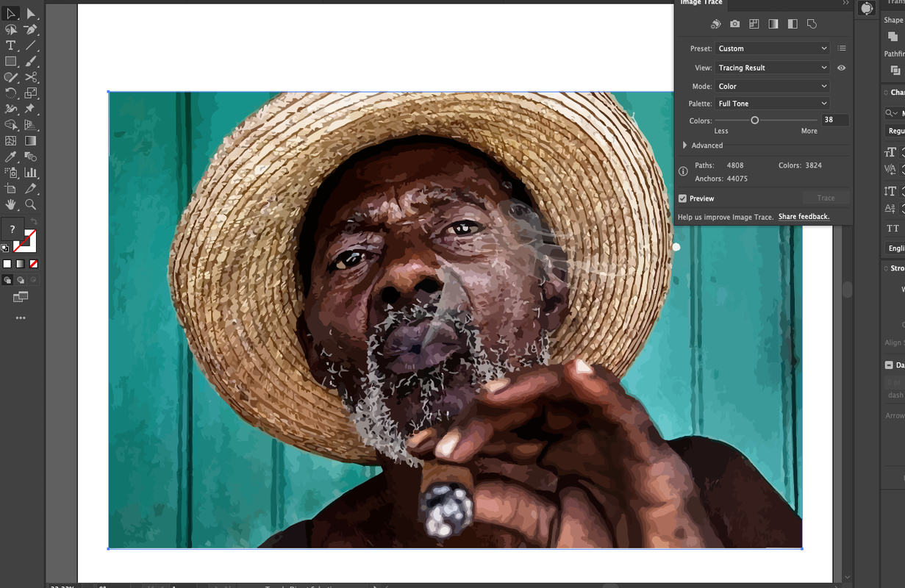Choose Draw Behind mode
The height and width of the screenshot is (588, 905).
pyautogui.click(x=21, y=280)
